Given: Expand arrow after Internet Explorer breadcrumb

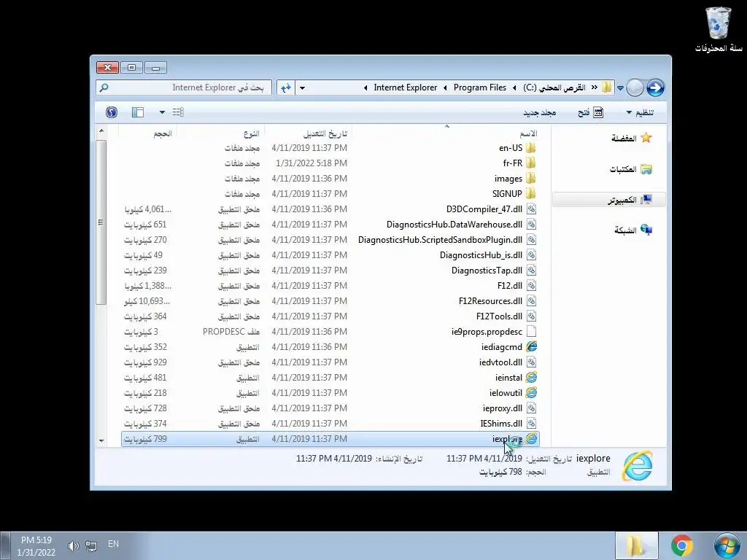Looking at the screenshot, I should [365, 87].
